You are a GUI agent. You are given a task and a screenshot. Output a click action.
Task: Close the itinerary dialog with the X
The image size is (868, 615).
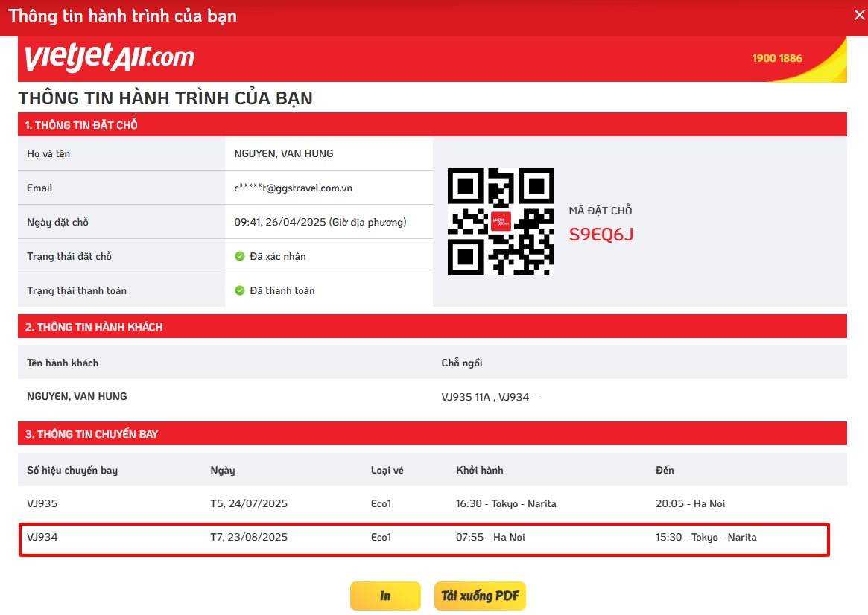(x=859, y=15)
